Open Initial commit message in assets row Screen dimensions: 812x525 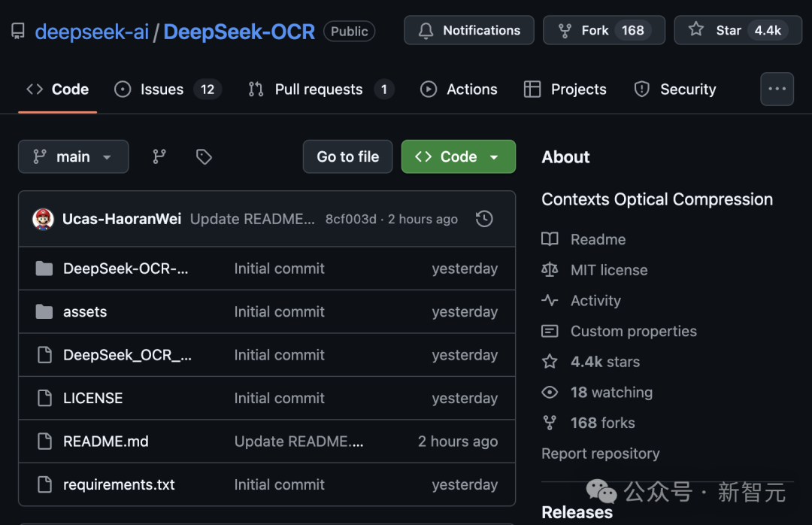pyautogui.click(x=279, y=311)
